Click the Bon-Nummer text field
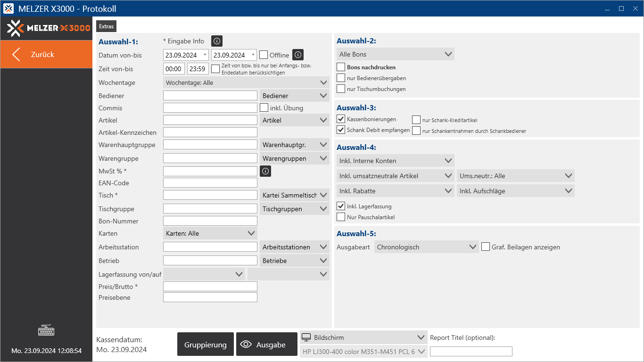This screenshot has width=644, height=362. (x=210, y=221)
